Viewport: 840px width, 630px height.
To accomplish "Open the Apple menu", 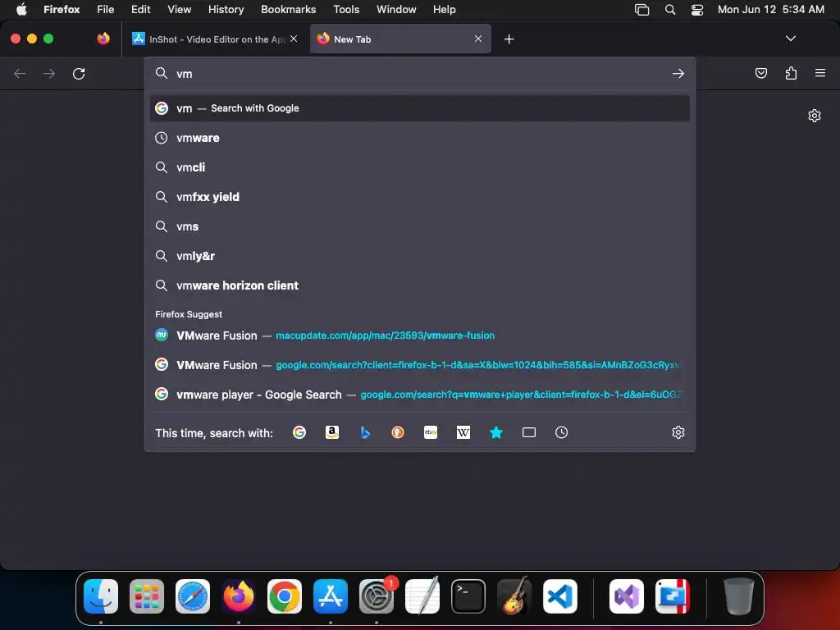I will tap(21, 9).
